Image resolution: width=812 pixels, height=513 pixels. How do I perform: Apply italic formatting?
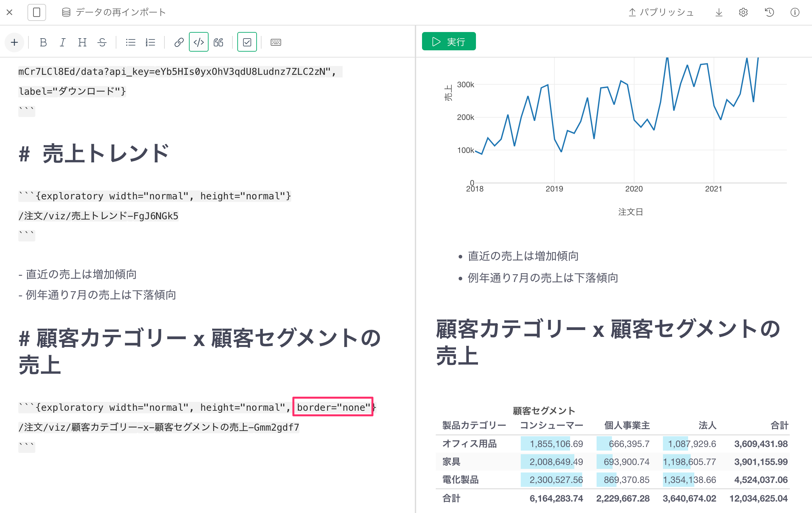click(x=63, y=42)
